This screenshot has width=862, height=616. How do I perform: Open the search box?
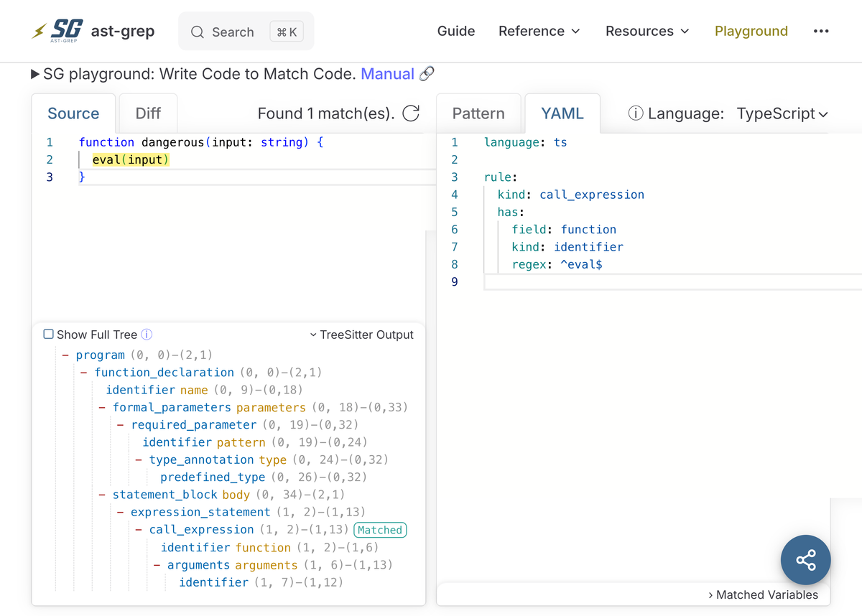point(246,32)
